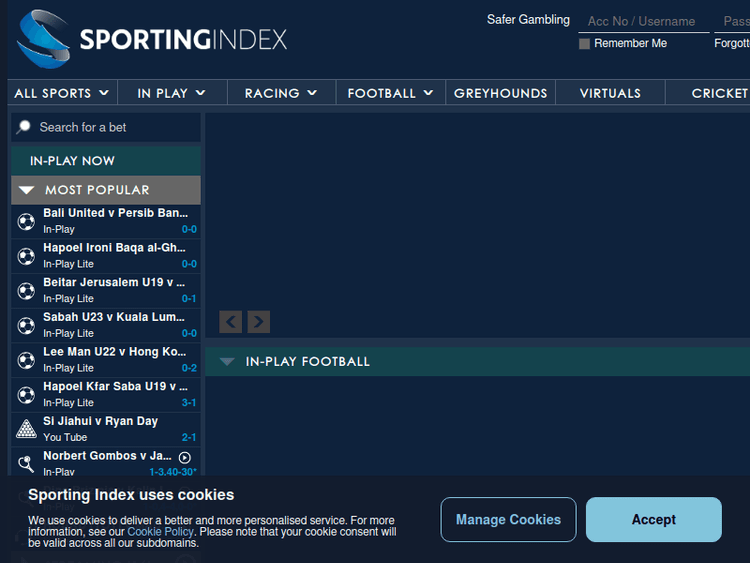Screen dimensions: 750x563
Task: Click football icon beside Lee Man U22 match
Action: 26,360
